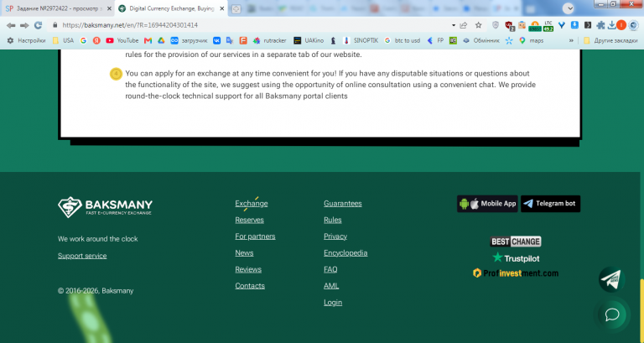Open the Gmail bookmark icon

click(x=148, y=40)
